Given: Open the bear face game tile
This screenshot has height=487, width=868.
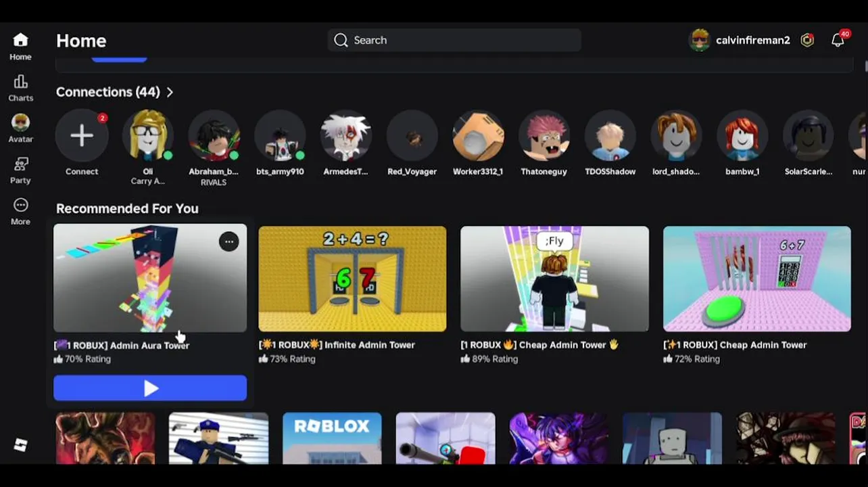Looking at the screenshot, I should 105,438.
